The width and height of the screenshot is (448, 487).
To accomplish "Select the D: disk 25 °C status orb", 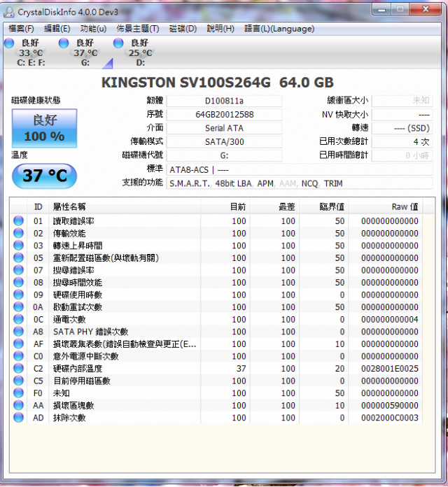I will click(118, 43).
